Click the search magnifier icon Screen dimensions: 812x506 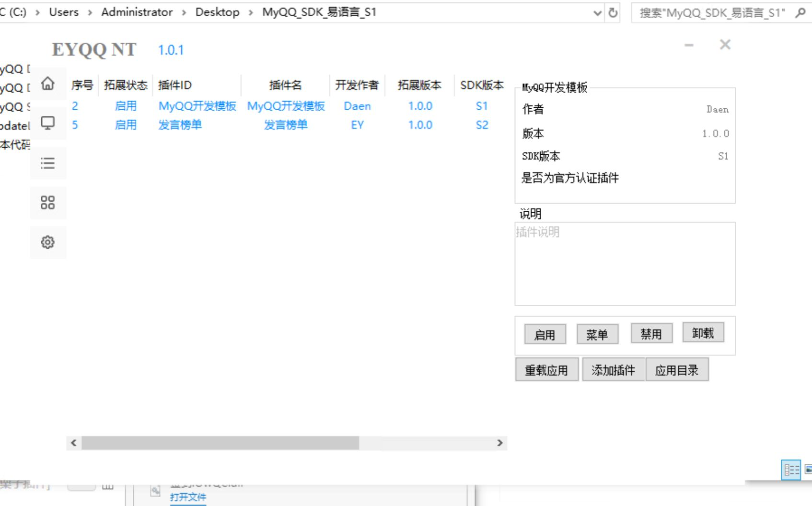800,13
